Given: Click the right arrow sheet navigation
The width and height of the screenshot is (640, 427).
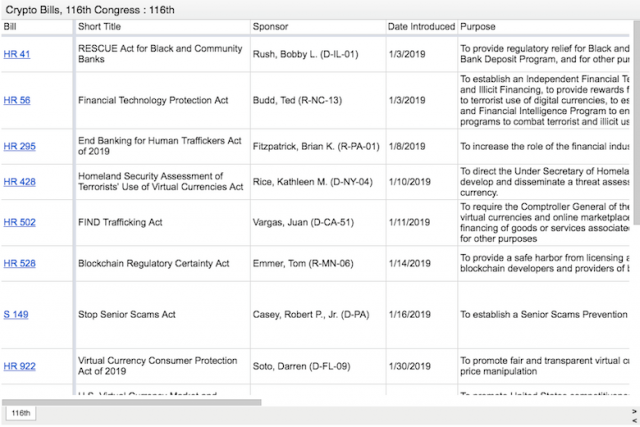Looking at the screenshot, I should coord(634,411).
